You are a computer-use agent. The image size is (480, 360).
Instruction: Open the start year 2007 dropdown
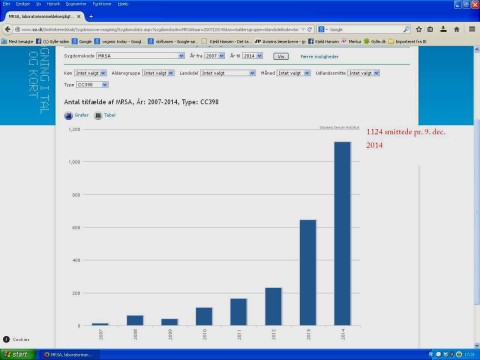tap(214, 56)
